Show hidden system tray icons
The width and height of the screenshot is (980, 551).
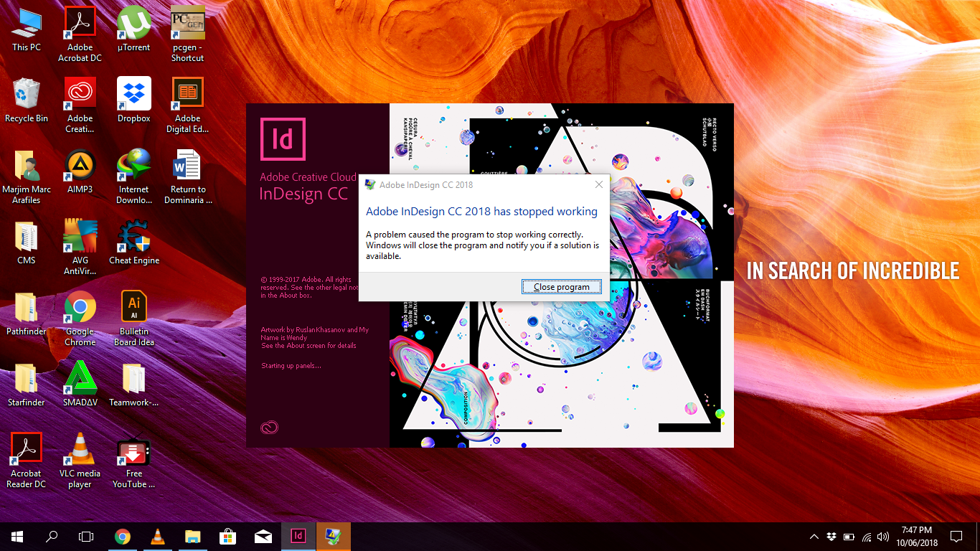point(814,537)
